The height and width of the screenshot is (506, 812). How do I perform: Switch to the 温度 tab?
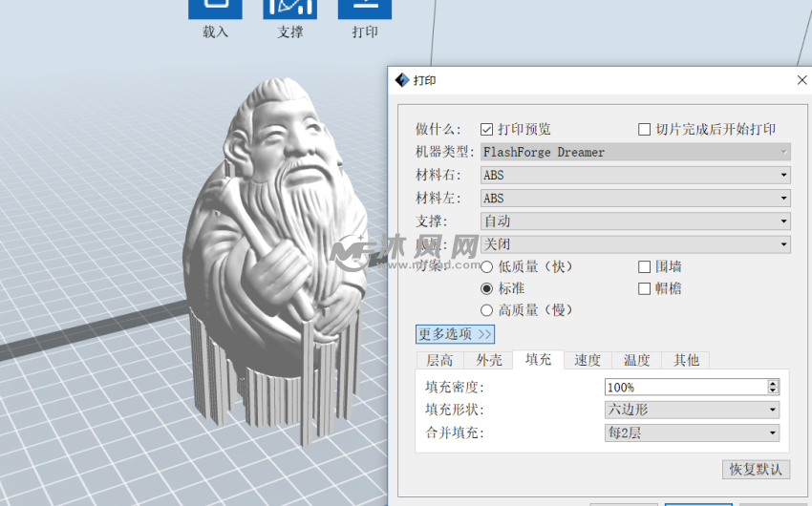tap(637, 360)
